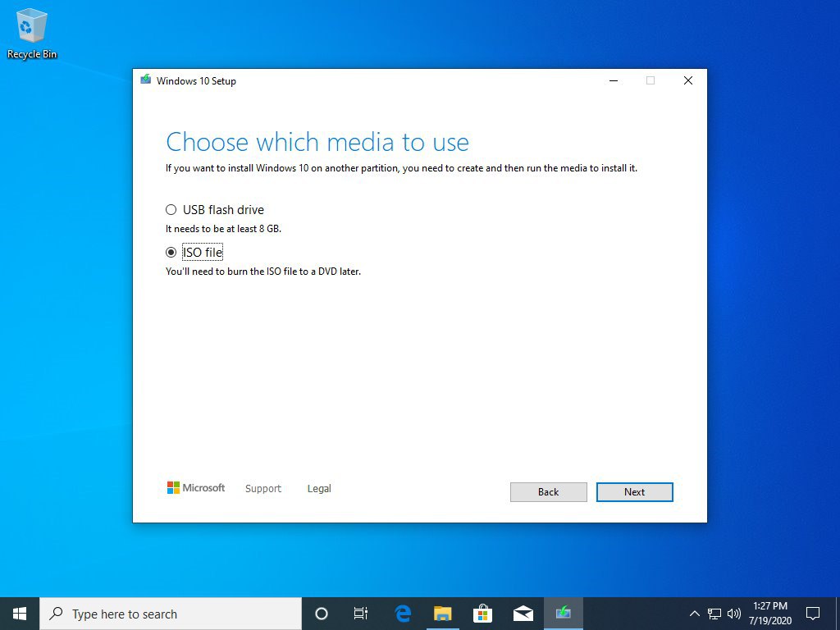The height and width of the screenshot is (630, 840).
Task: Close the Windows 10 Setup window
Action: point(688,80)
